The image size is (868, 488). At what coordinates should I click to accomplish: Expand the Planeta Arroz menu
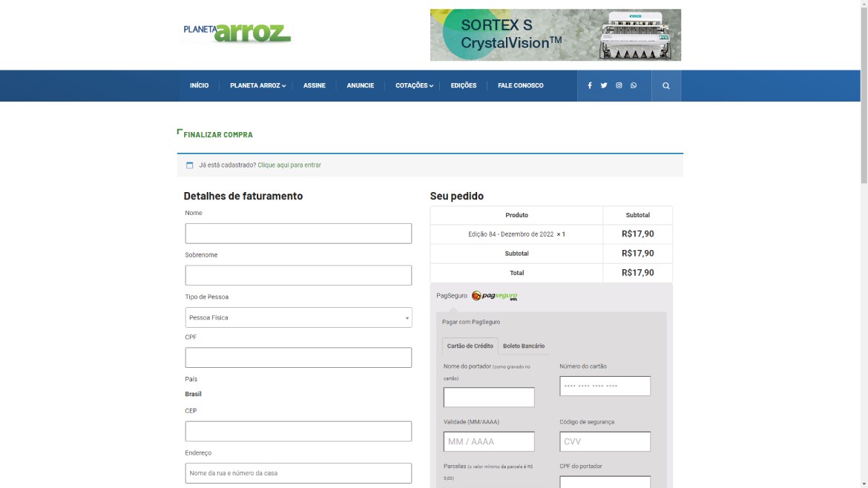click(x=257, y=86)
